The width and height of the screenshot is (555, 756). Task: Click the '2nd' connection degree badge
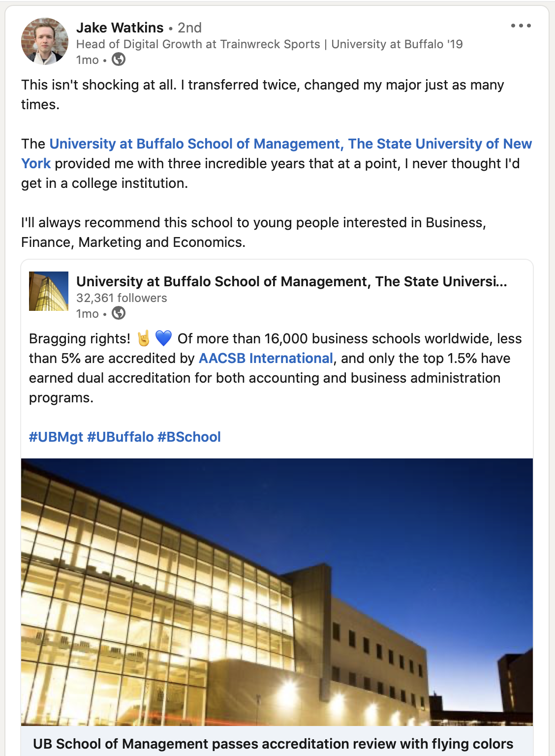click(x=189, y=28)
